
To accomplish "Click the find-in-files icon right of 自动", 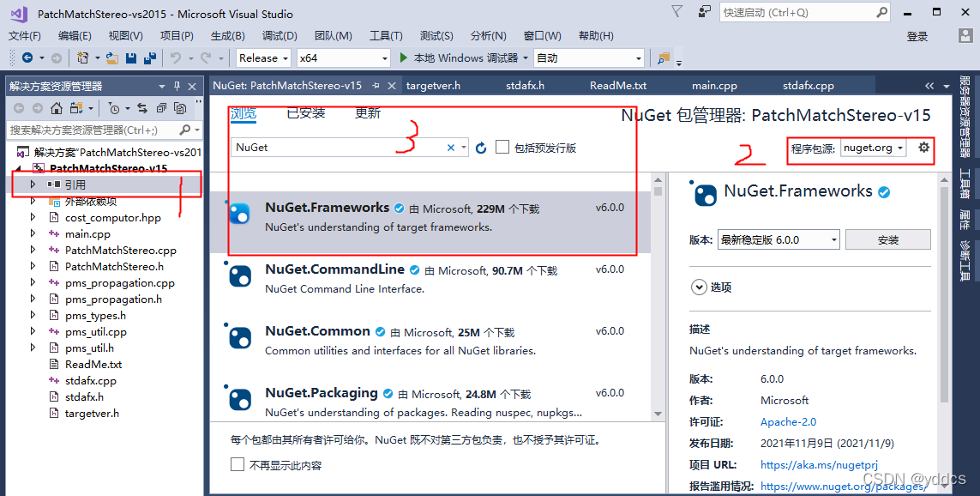I will pyautogui.click(x=664, y=57).
